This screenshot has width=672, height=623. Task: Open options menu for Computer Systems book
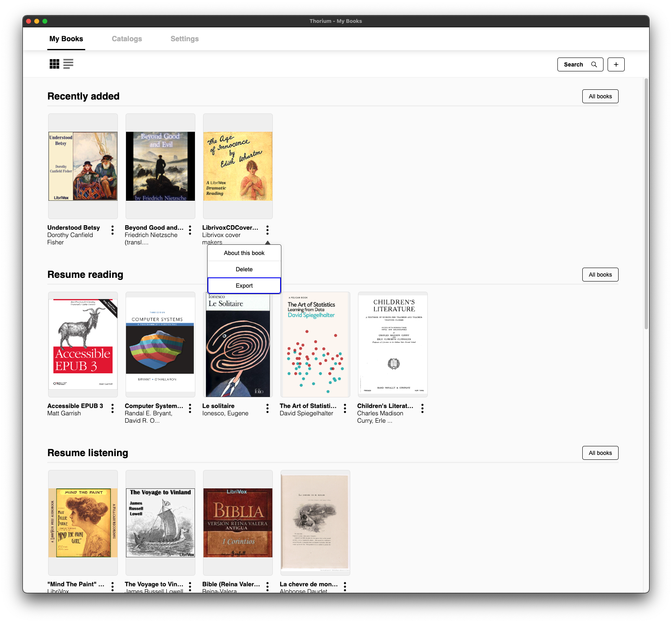tap(190, 408)
